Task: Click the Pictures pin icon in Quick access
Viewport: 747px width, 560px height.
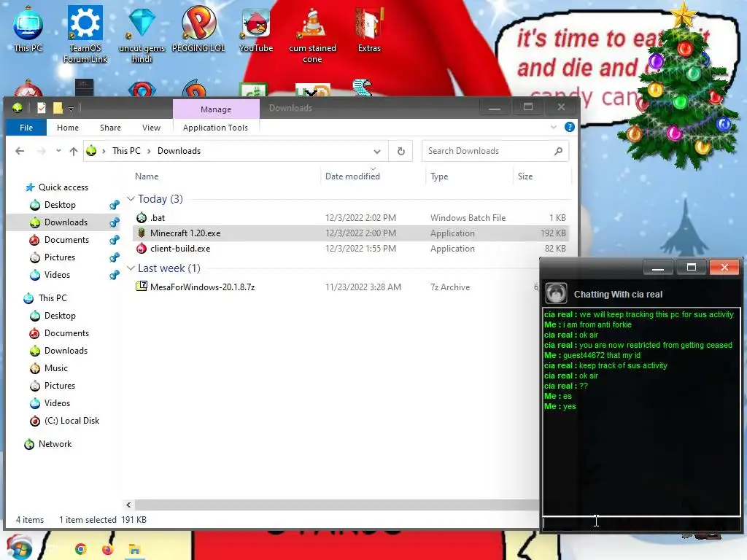Action: pyautogui.click(x=115, y=257)
